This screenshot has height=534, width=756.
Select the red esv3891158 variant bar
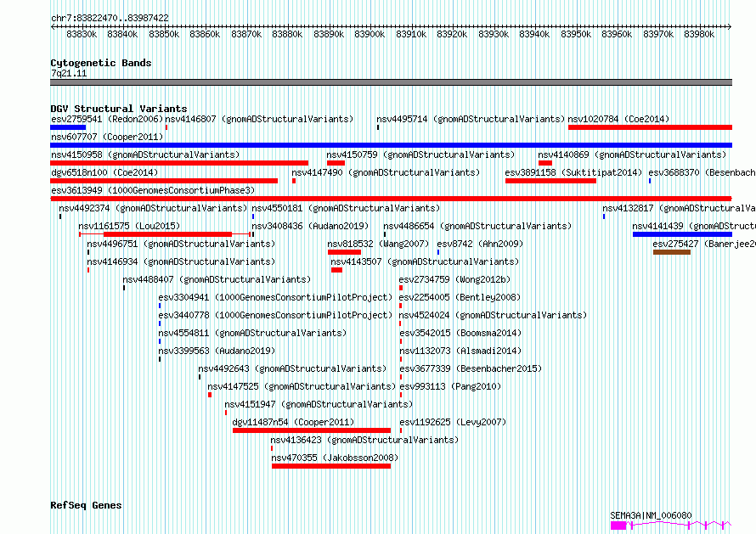tap(550, 181)
